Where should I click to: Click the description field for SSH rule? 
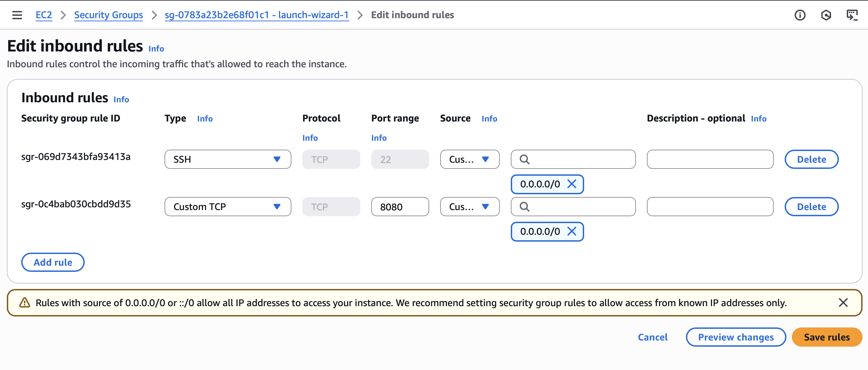coord(710,159)
